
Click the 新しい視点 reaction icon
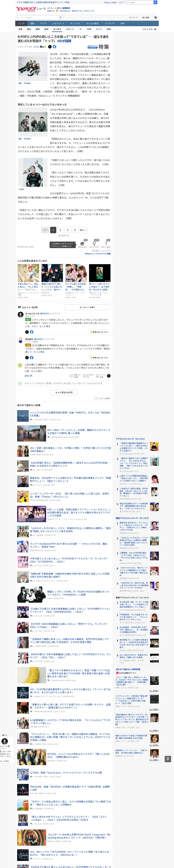[x=106, y=243]
